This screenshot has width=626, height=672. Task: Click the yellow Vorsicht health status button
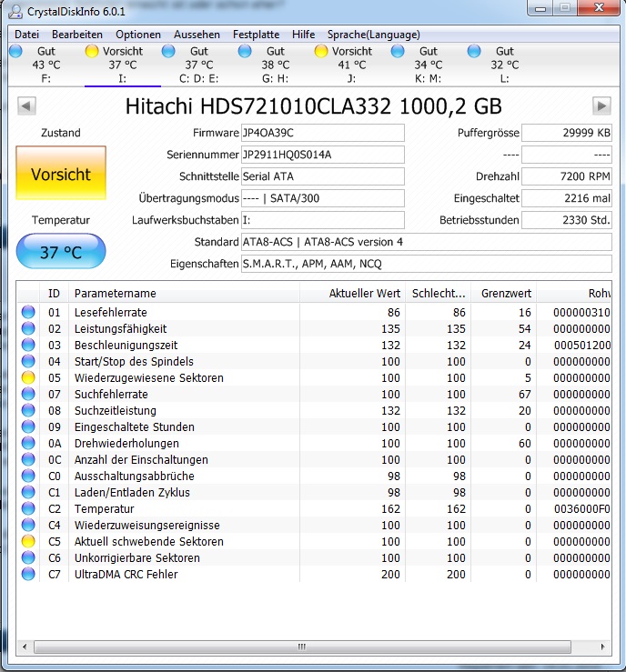point(61,173)
